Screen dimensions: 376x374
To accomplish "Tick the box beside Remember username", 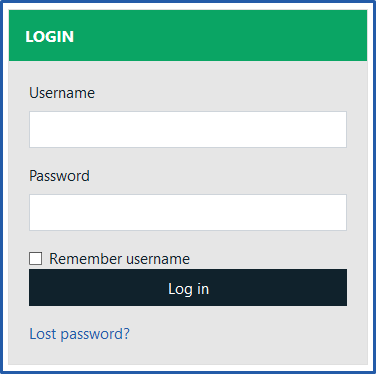I will [x=35, y=258].
